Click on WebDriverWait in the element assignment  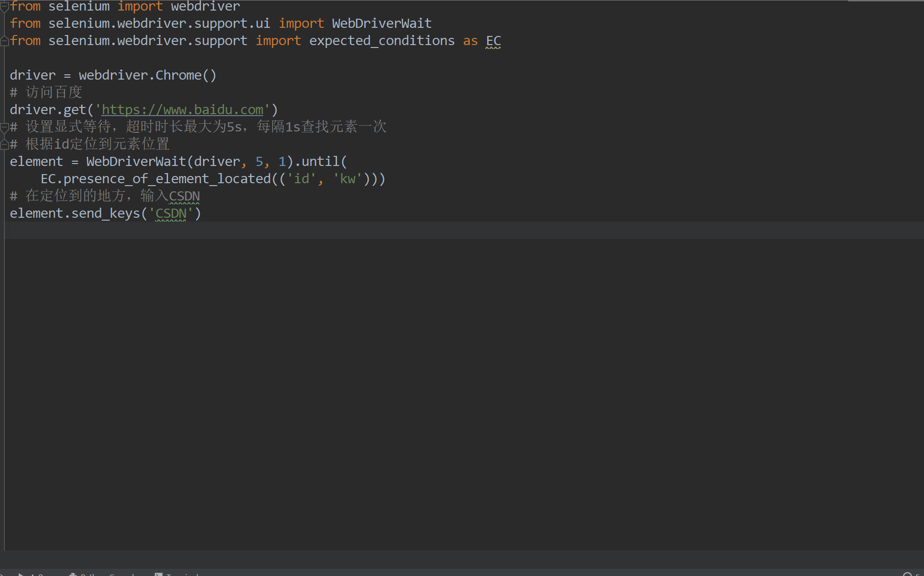click(x=136, y=162)
